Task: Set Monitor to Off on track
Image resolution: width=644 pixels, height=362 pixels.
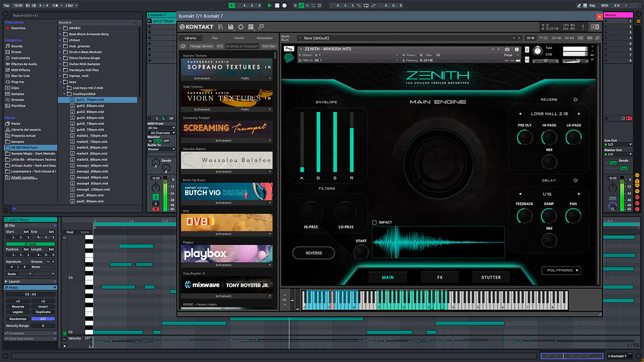Action: (166, 141)
